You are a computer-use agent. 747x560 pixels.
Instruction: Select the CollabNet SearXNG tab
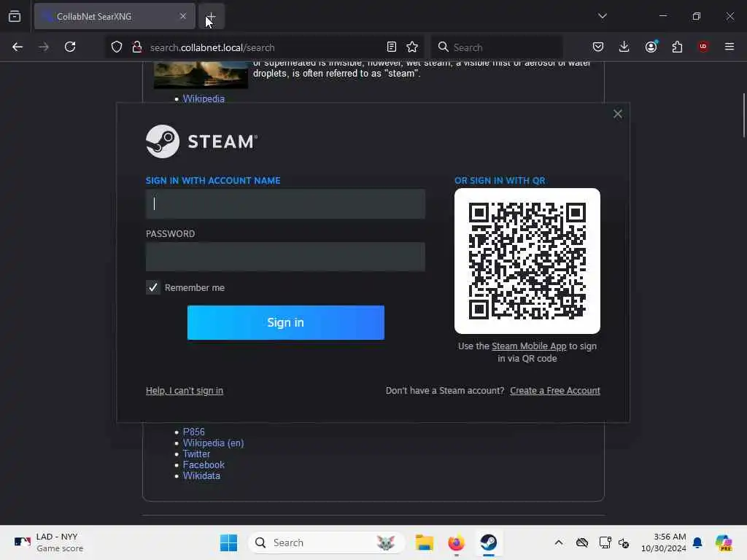115,16
